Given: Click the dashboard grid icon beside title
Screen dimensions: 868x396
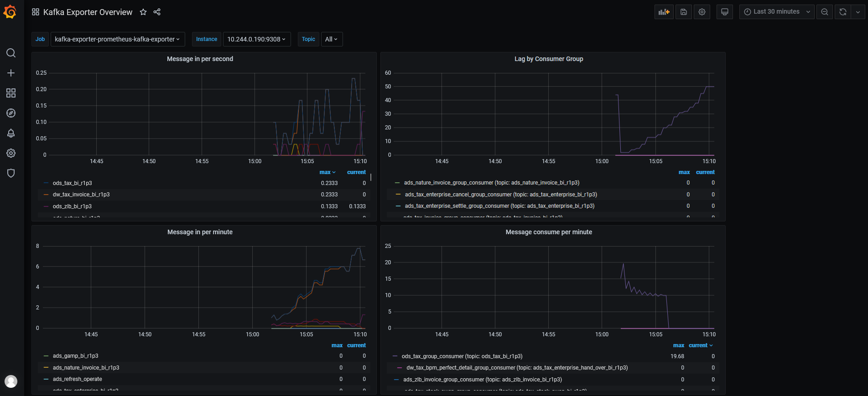Looking at the screenshot, I should pyautogui.click(x=36, y=12).
